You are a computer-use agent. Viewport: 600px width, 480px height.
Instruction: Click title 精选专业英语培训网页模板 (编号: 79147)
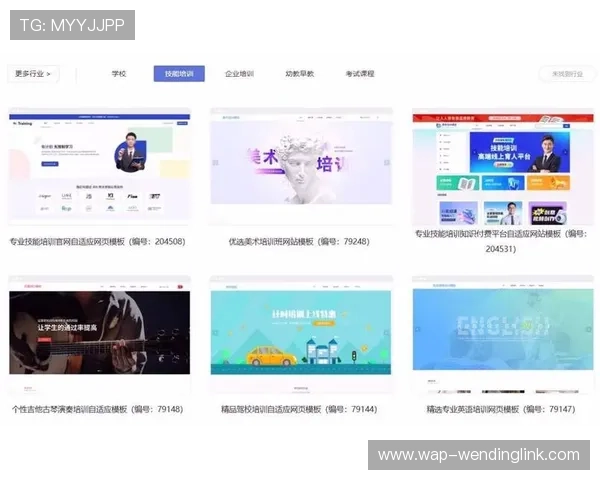pos(501,409)
